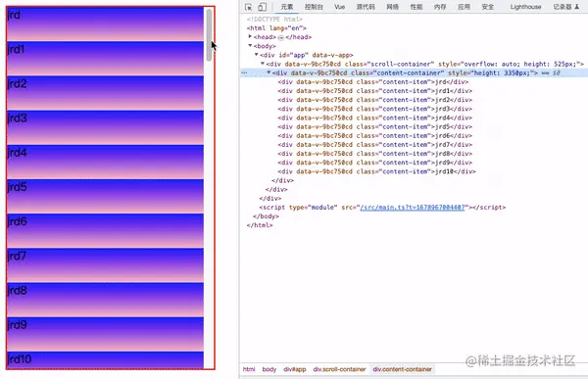Select the content-item row containing jrd1
The width and height of the screenshot is (588, 379).
coord(375,91)
